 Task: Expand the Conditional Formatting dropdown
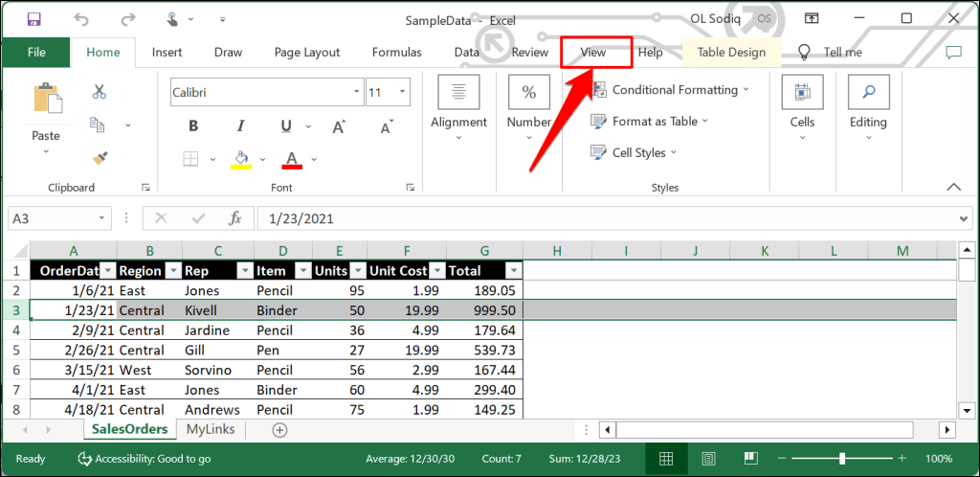[x=746, y=90]
